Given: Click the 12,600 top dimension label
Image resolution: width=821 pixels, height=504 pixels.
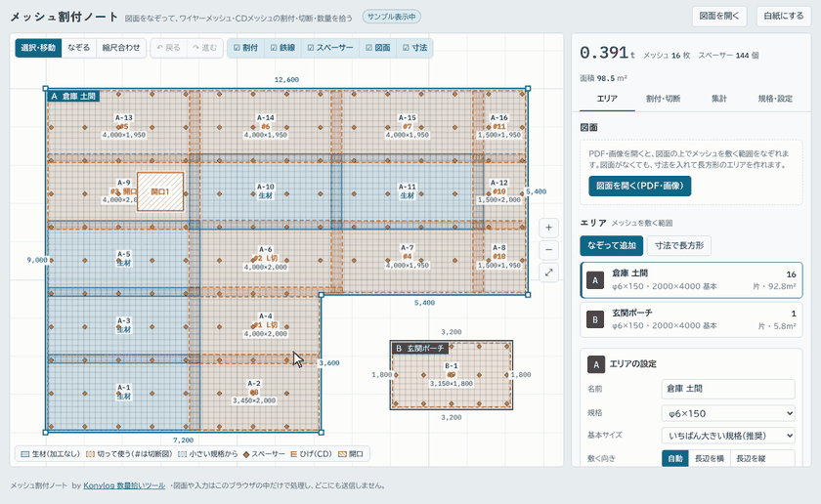Looking at the screenshot, I should [x=286, y=80].
